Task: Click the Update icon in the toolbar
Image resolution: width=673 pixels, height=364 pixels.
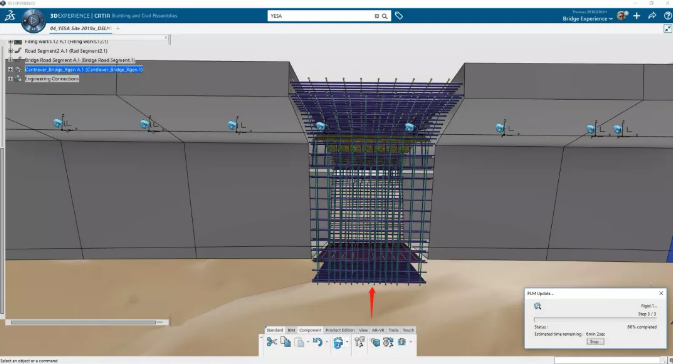Action: pyautogui.click(x=338, y=342)
